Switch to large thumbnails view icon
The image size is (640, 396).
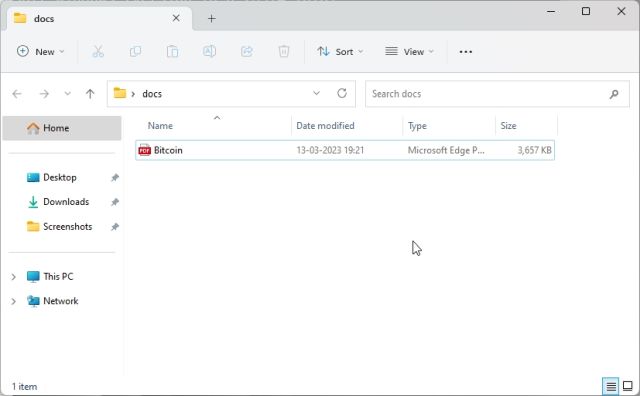[628, 386]
